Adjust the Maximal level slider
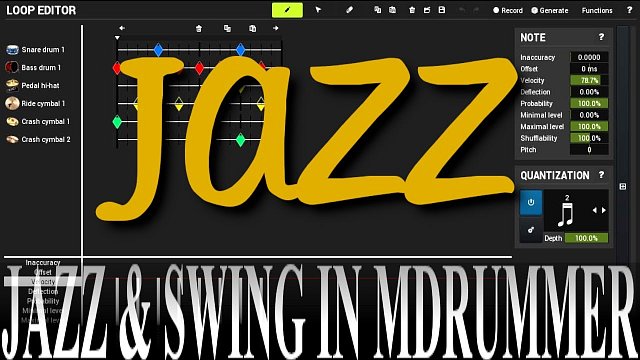The image size is (640, 360). tap(589, 127)
